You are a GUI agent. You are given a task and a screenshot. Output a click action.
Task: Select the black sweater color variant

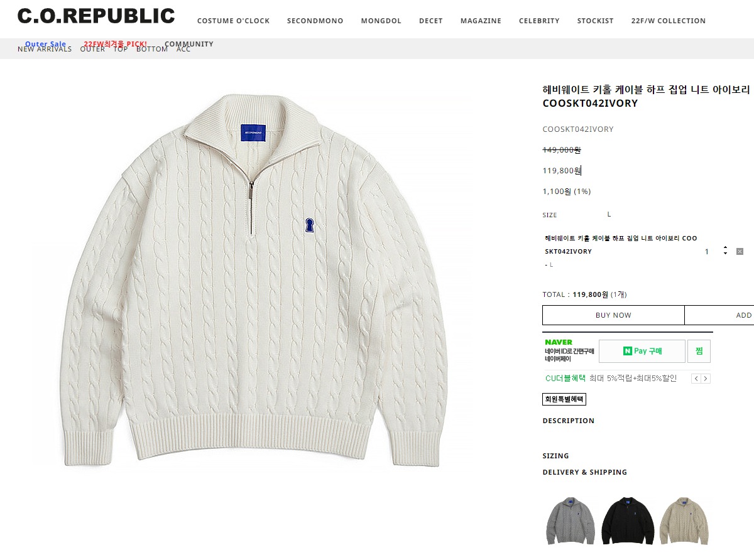click(x=627, y=520)
